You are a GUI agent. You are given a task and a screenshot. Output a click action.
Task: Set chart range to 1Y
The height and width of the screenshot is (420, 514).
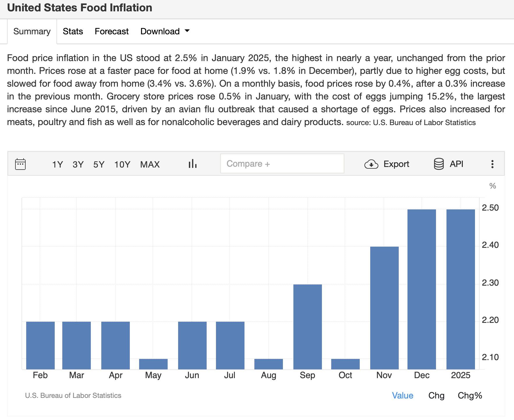click(57, 164)
